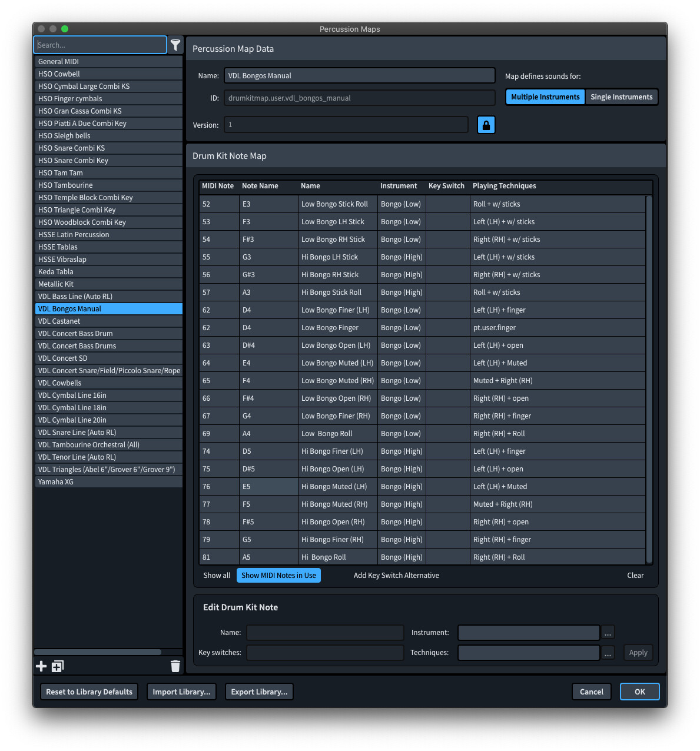
Task: Click the Key Switch column header
Action: 446,186
